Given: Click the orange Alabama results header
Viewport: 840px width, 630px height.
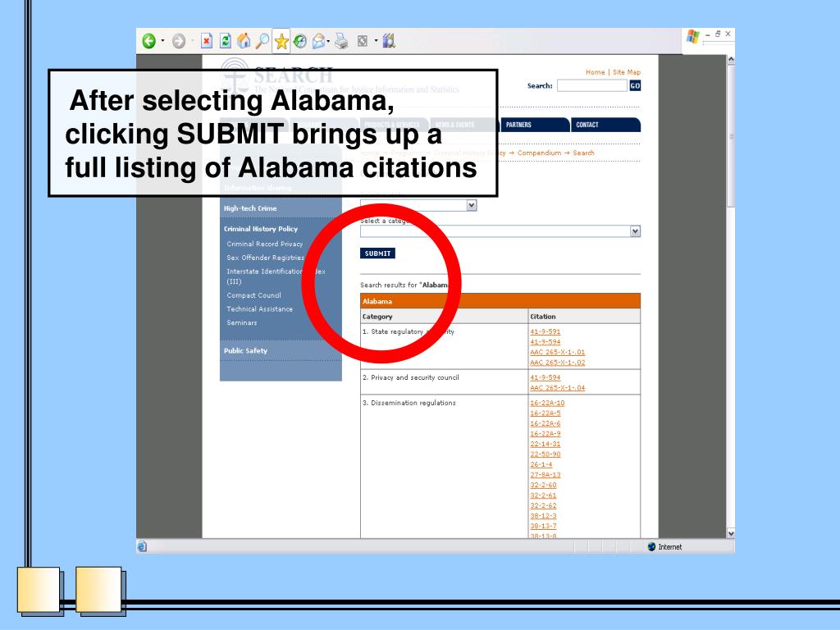Looking at the screenshot, I should tap(500, 301).
